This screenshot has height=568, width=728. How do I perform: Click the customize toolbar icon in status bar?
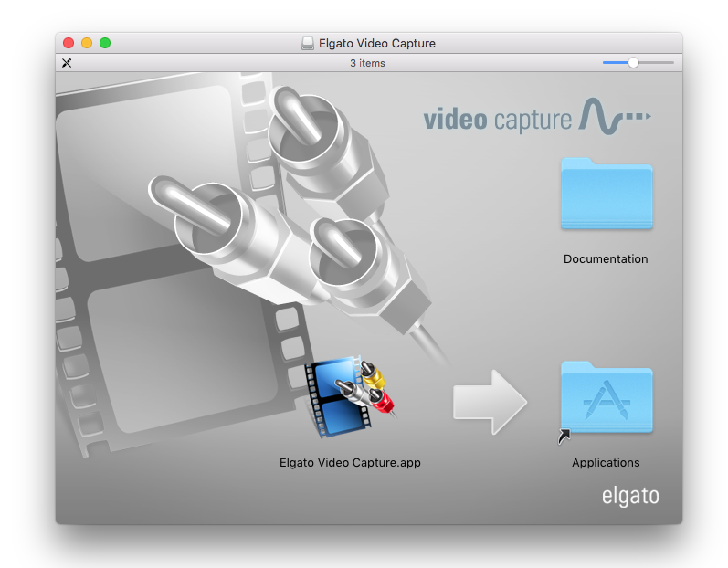pos(67,63)
